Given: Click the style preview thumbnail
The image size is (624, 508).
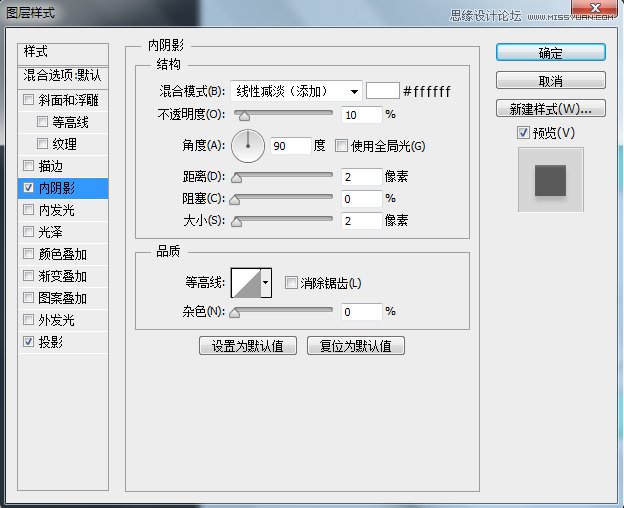Looking at the screenshot, I should click(551, 179).
